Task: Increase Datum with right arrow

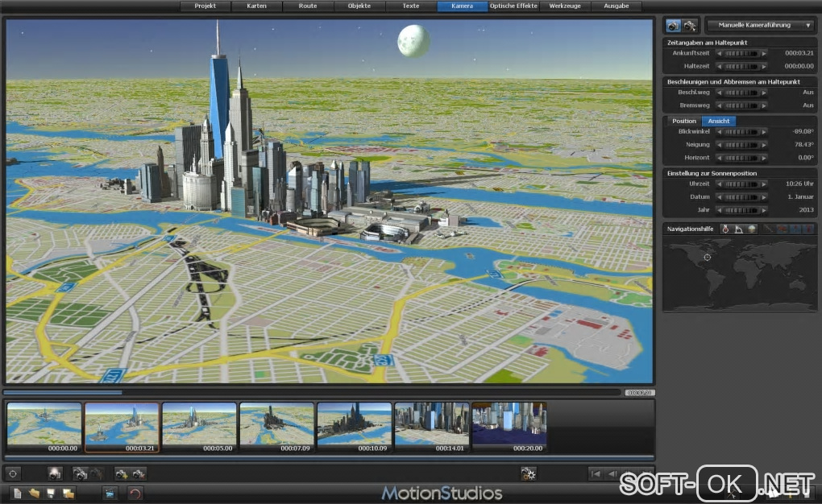Action: click(764, 197)
